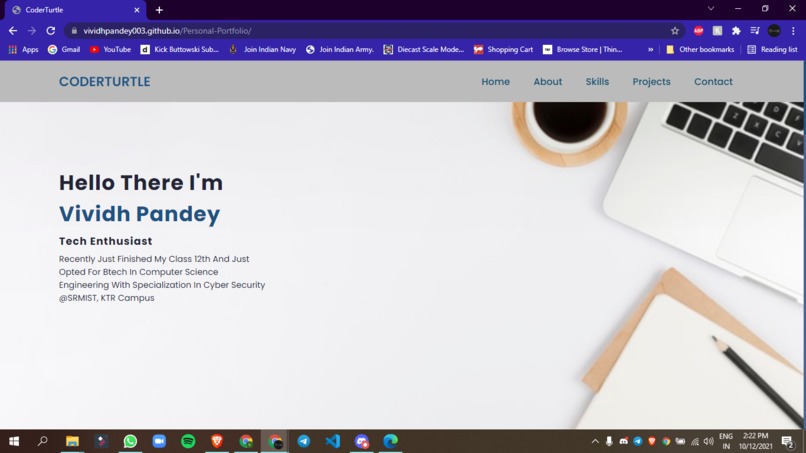The height and width of the screenshot is (453, 806).
Task: Open the media controls icon
Action: 755,31
